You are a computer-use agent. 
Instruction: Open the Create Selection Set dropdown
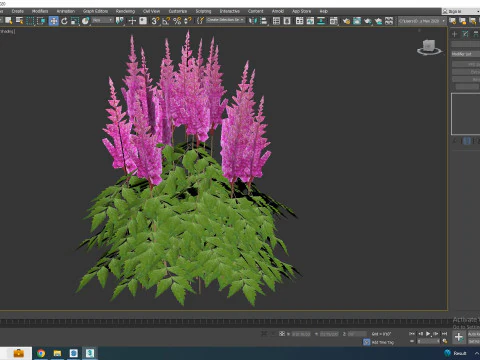coord(225,20)
